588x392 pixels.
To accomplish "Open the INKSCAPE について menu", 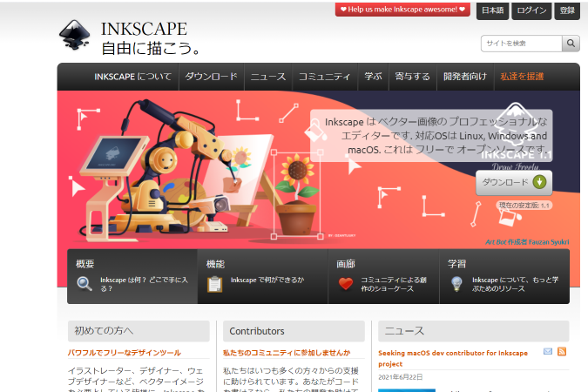I will coord(132,77).
